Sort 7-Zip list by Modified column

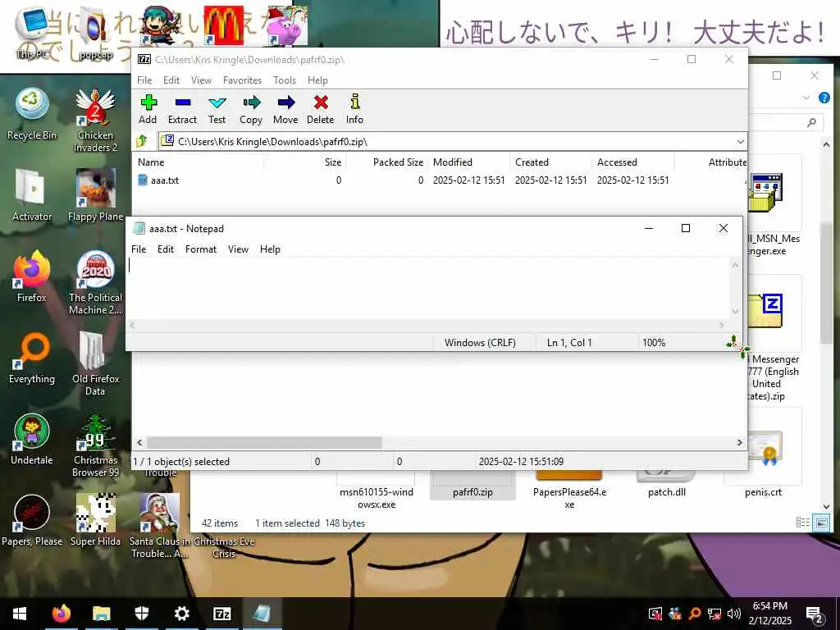point(468,162)
